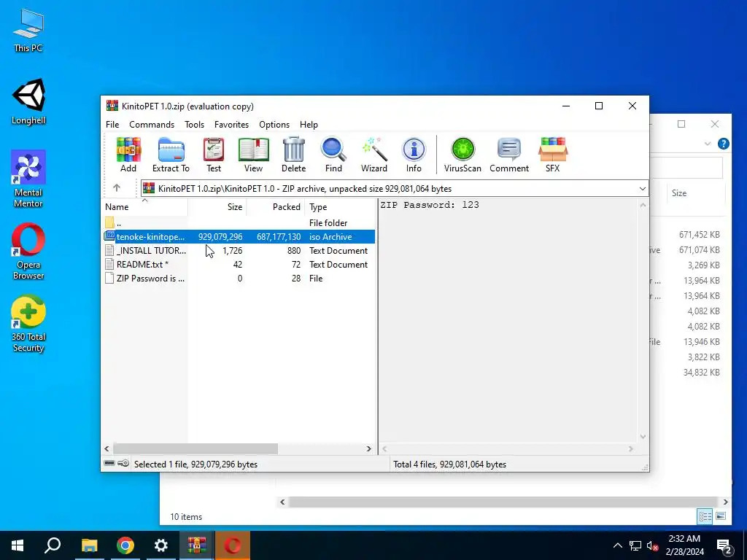Open the notification center
747x560 pixels.
[724, 546]
